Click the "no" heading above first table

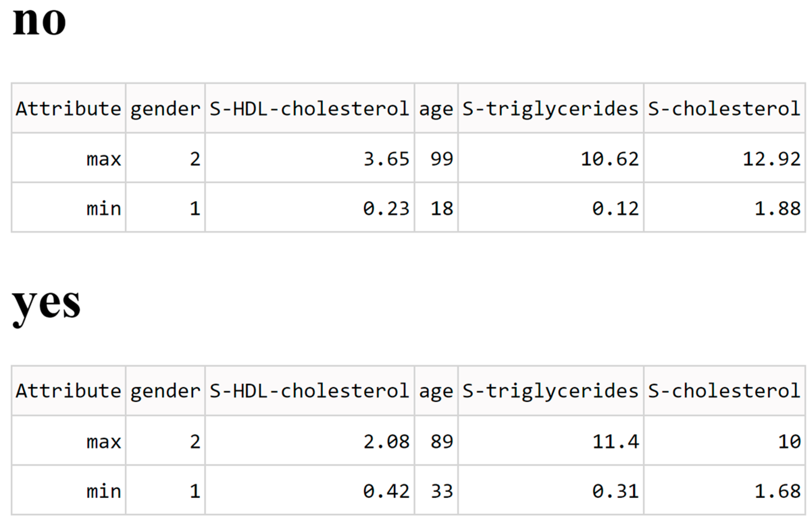[39, 21]
